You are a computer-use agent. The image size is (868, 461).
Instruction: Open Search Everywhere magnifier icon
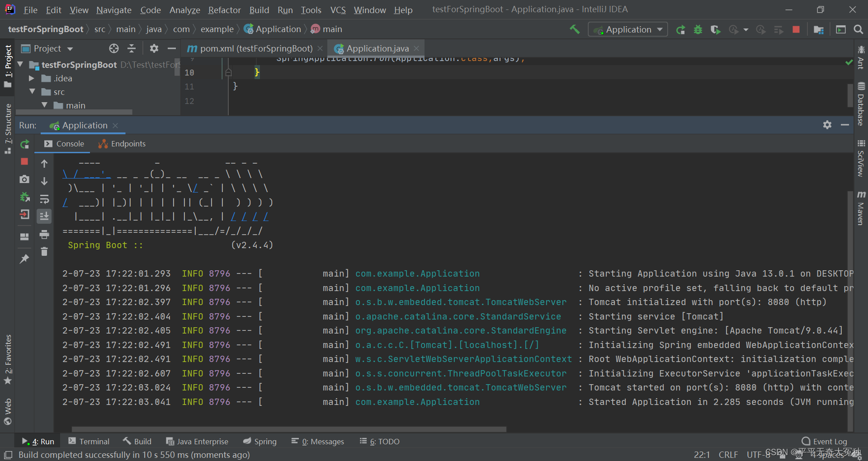point(858,30)
